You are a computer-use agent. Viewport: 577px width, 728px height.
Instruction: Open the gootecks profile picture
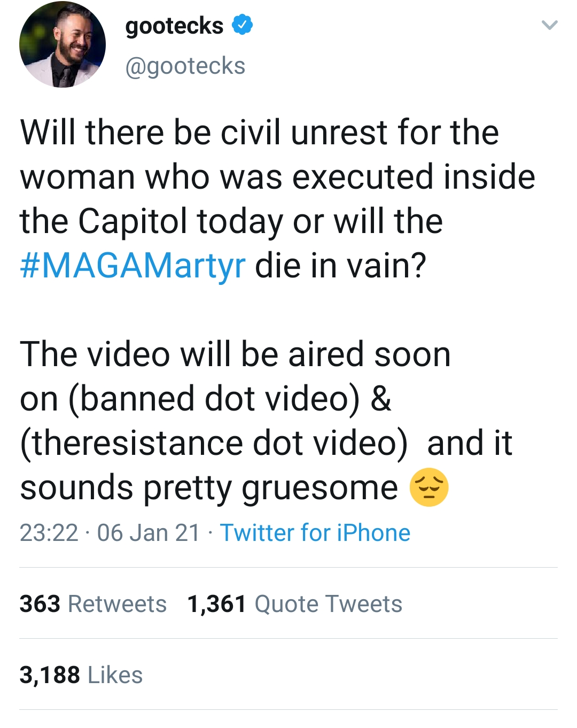[x=63, y=44]
